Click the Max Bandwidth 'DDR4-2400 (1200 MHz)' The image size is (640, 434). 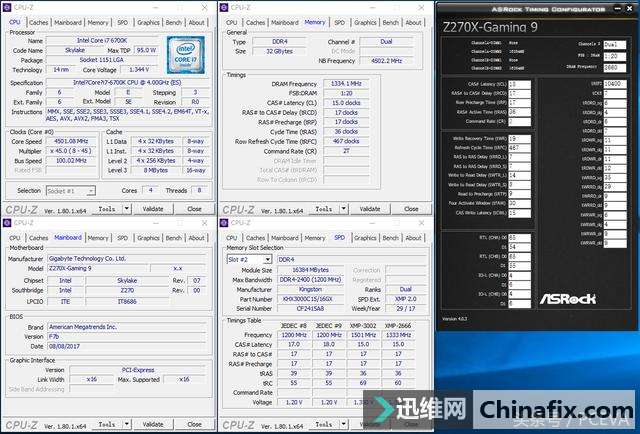pyautogui.click(x=310, y=280)
